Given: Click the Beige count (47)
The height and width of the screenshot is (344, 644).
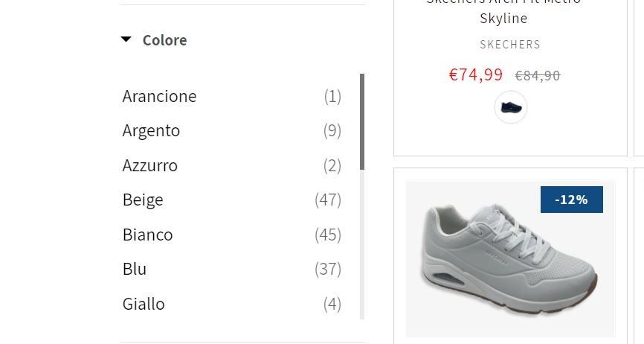Looking at the screenshot, I should coord(328,200).
